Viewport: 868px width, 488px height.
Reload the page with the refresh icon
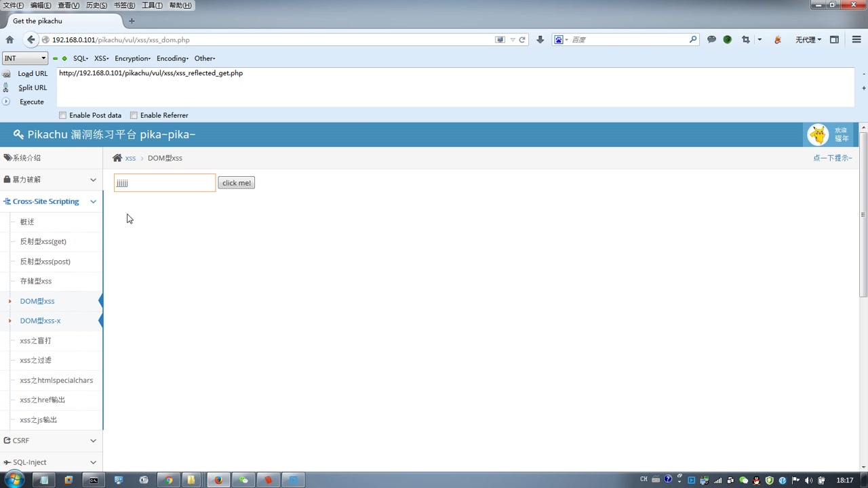tap(522, 40)
